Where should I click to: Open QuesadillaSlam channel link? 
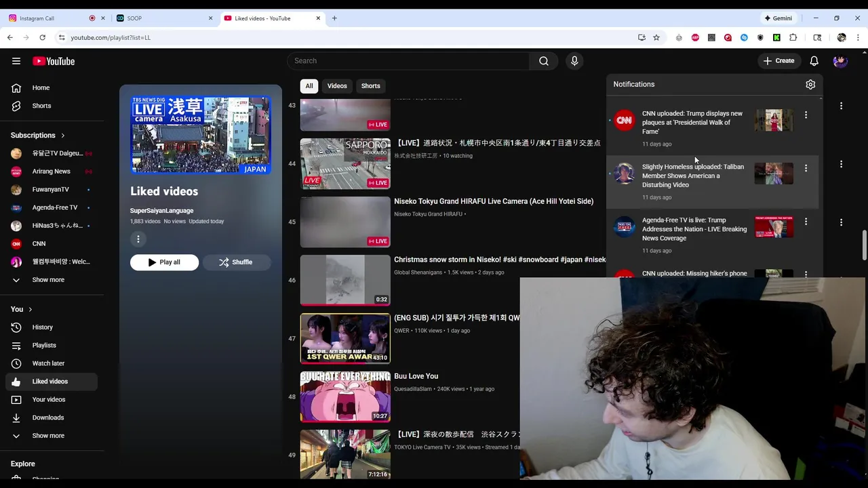pos(413,389)
